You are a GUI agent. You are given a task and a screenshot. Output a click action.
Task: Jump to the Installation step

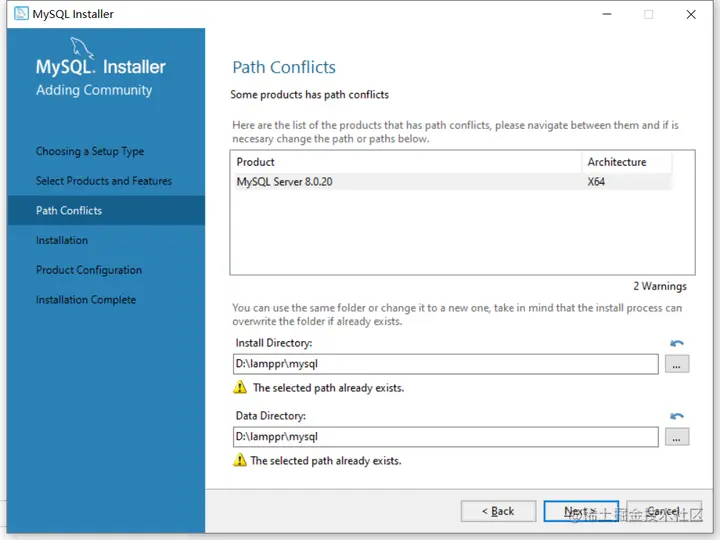pyautogui.click(x=62, y=240)
